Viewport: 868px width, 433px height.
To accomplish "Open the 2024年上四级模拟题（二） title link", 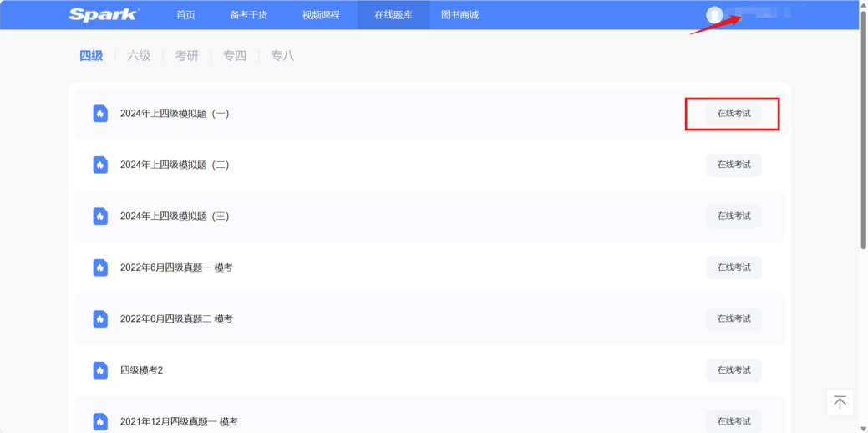I will [175, 165].
